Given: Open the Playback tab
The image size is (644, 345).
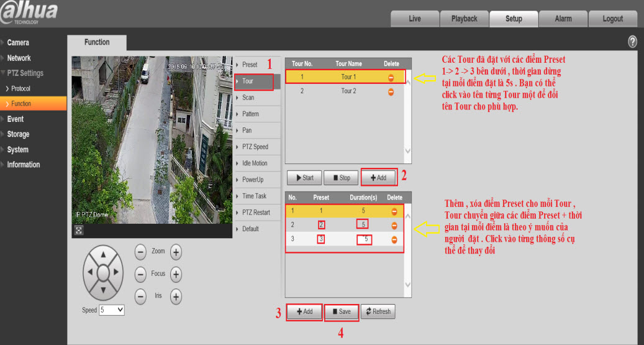Looking at the screenshot, I should point(464,19).
